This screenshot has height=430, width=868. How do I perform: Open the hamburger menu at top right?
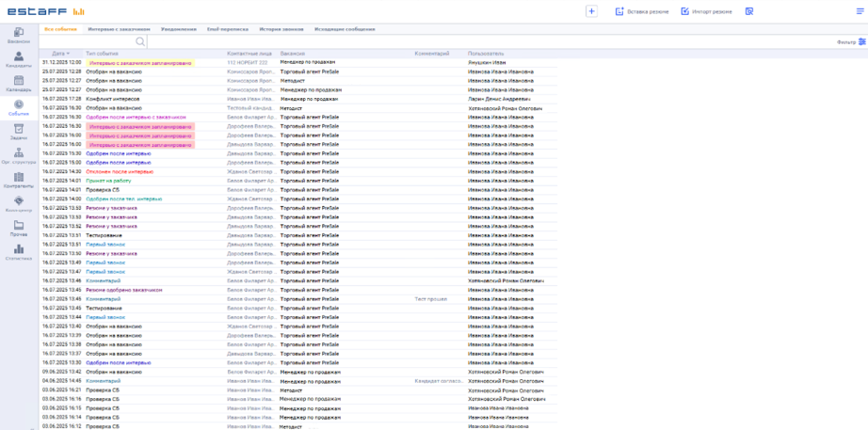point(860,11)
